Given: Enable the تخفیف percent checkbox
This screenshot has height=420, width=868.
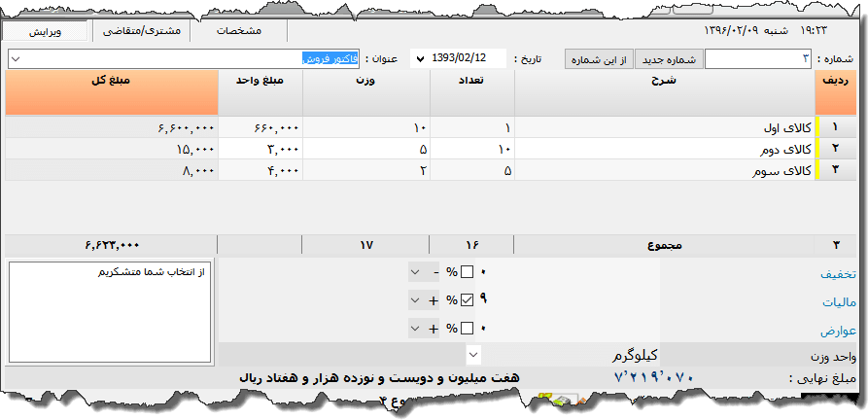Looking at the screenshot, I should 467,272.
